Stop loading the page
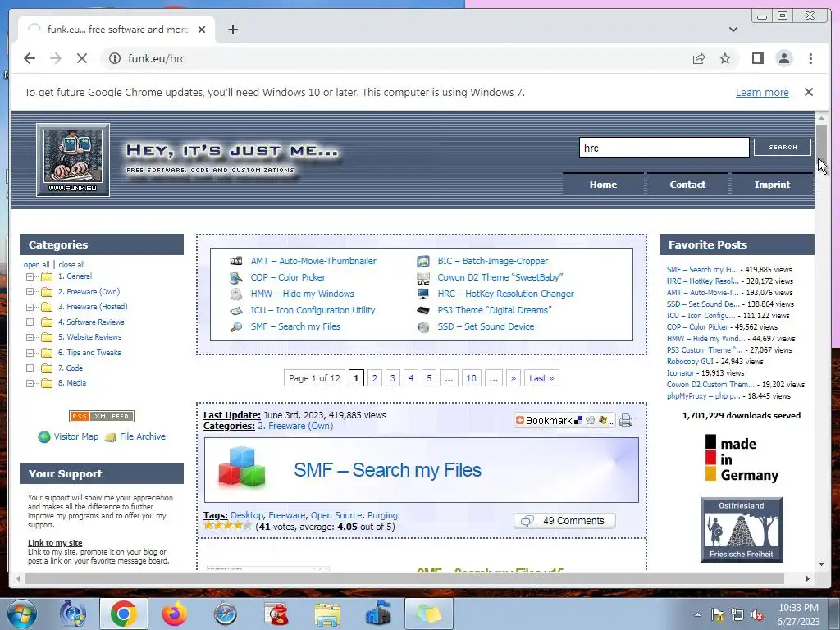 82,58
